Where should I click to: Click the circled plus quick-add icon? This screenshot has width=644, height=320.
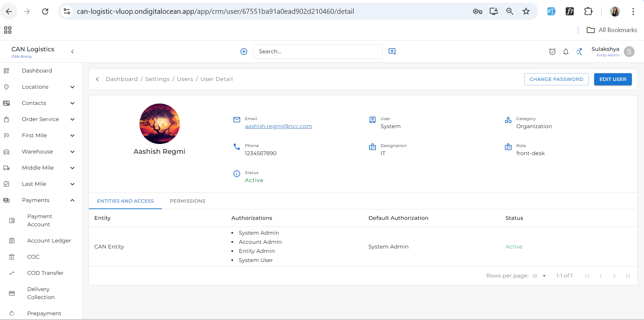[244, 52]
